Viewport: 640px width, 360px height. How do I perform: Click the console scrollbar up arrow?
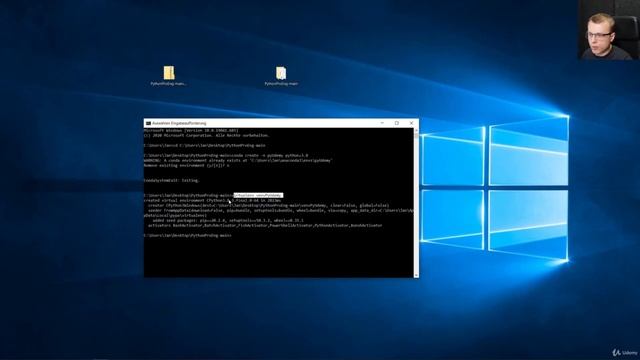point(416,131)
